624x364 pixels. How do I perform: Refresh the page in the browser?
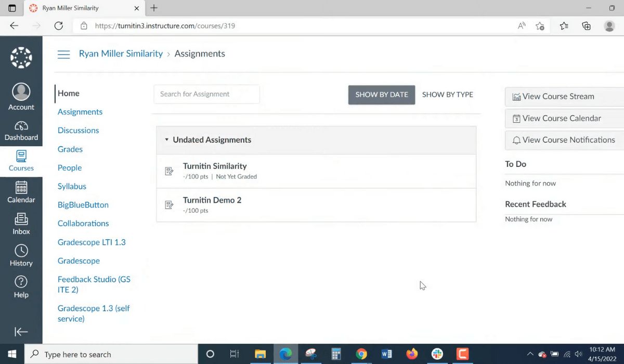(58, 25)
